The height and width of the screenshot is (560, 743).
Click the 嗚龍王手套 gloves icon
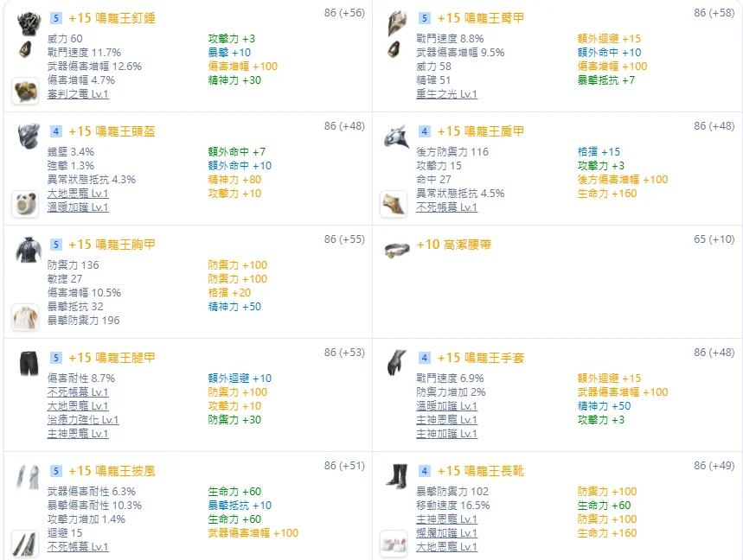point(397,363)
